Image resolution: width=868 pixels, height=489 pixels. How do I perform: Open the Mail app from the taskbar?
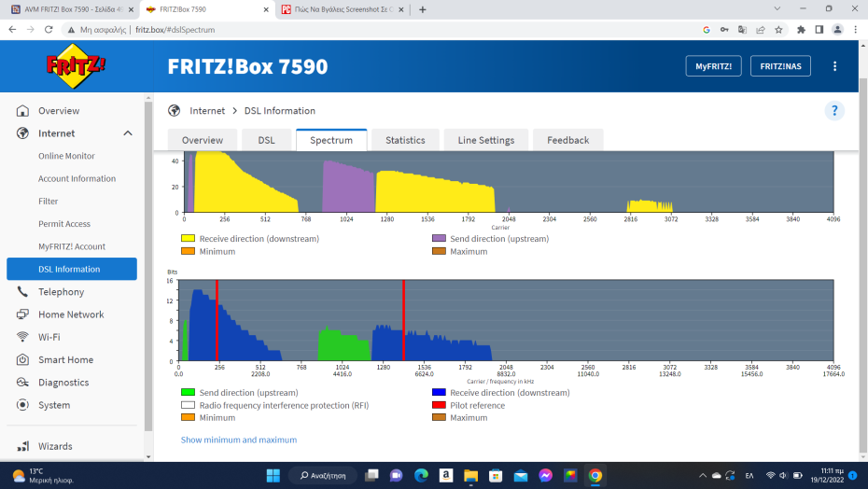[521, 476]
